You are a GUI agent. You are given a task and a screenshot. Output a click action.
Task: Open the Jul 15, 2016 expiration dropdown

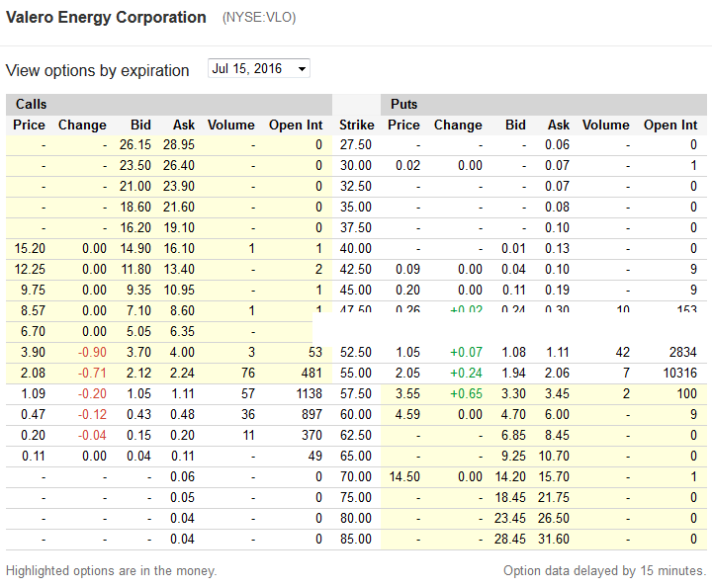259,68
